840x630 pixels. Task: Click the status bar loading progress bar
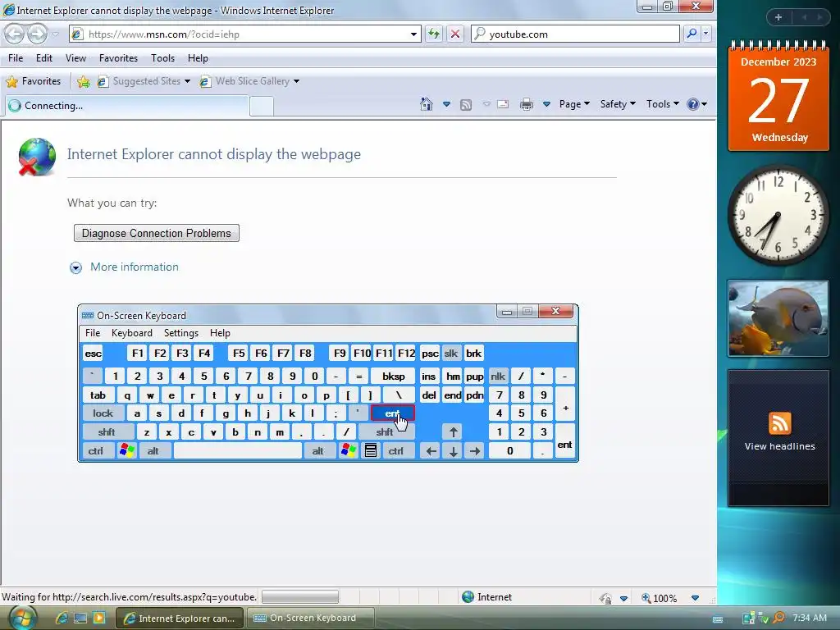(x=300, y=597)
